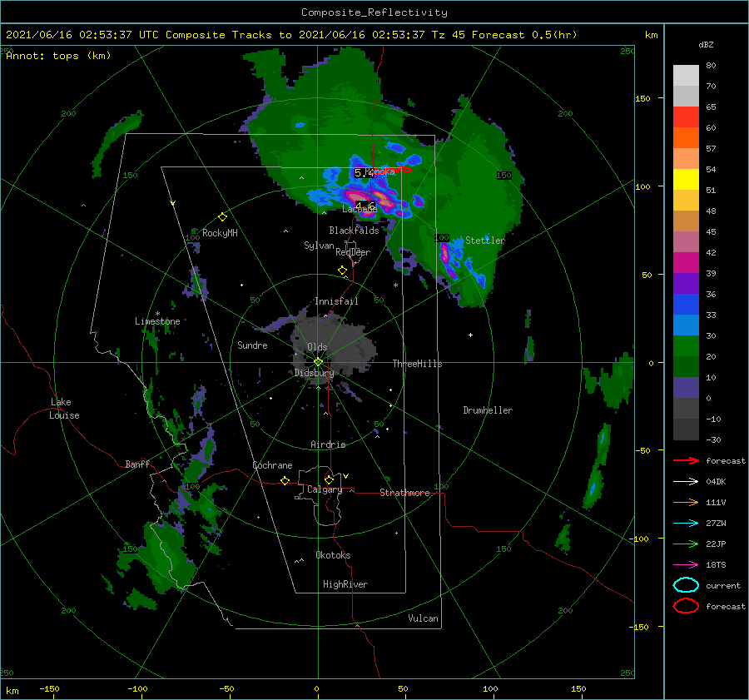Click the Lake Louise label
This screenshot has height=700, width=749.
tap(64, 409)
